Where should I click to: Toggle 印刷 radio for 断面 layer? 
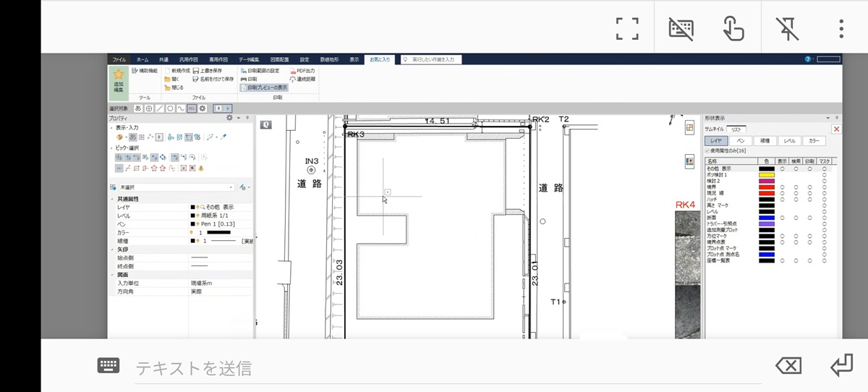809,217
